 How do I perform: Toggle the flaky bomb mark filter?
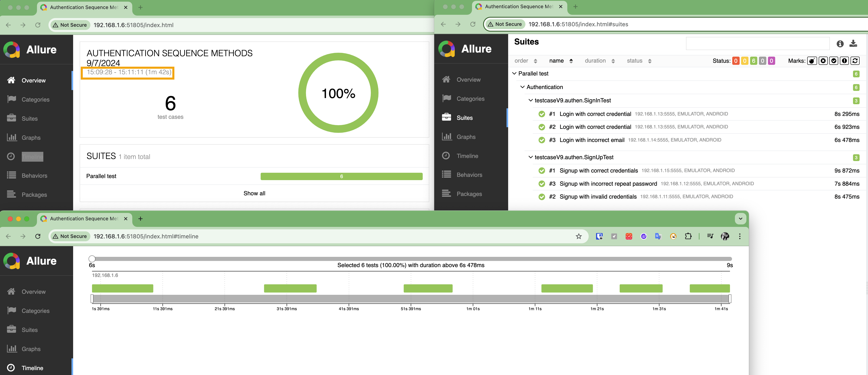point(812,61)
